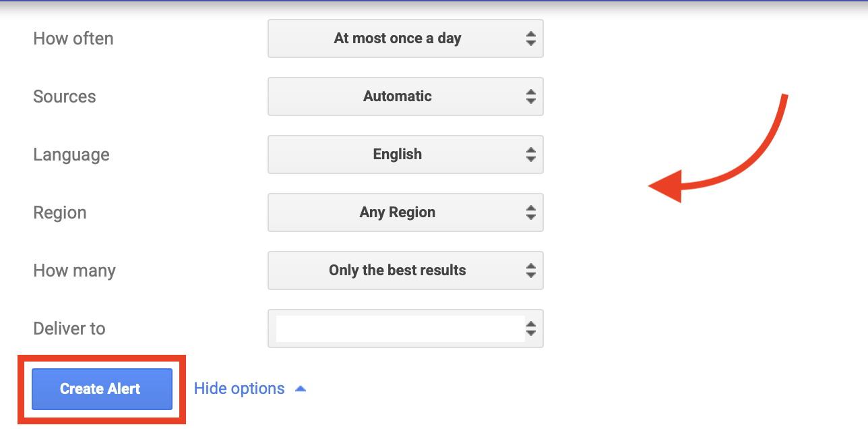This screenshot has height=429, width=868.
Task: Click the Sources label text
Action: click(65, 96)
